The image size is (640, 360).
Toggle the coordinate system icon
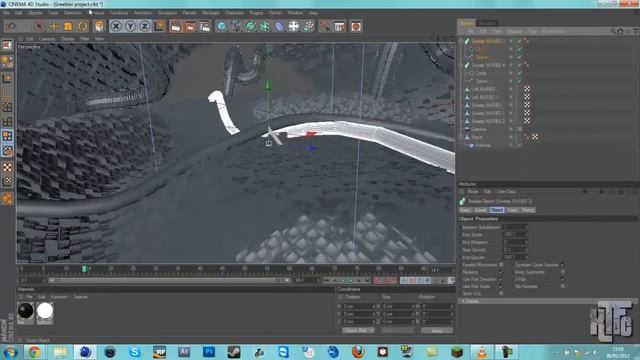pos(159,27)
